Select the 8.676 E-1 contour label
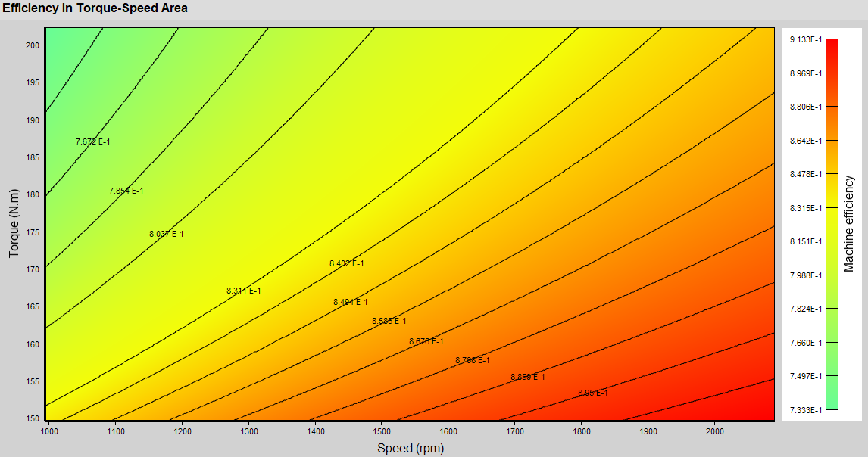The width and height of the screenshot is (868, 457). coord(426,342)
